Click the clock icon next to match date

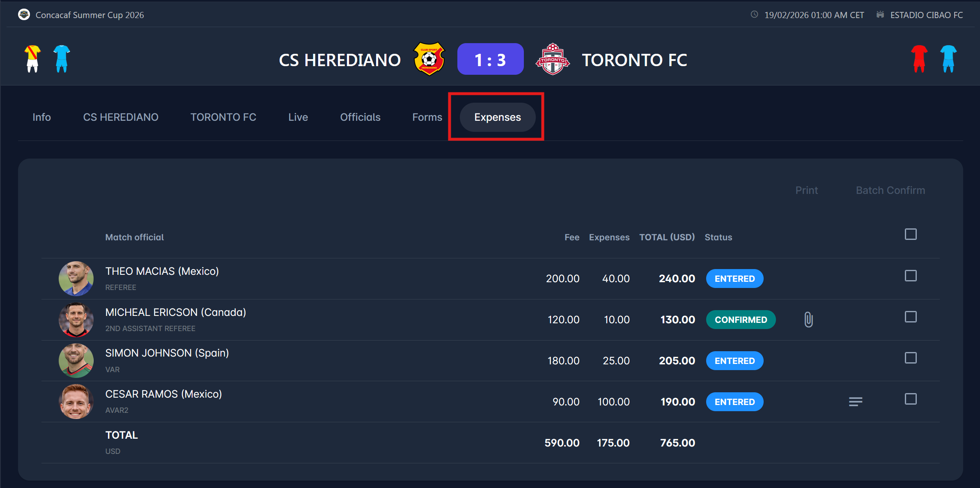coord(754,15)
